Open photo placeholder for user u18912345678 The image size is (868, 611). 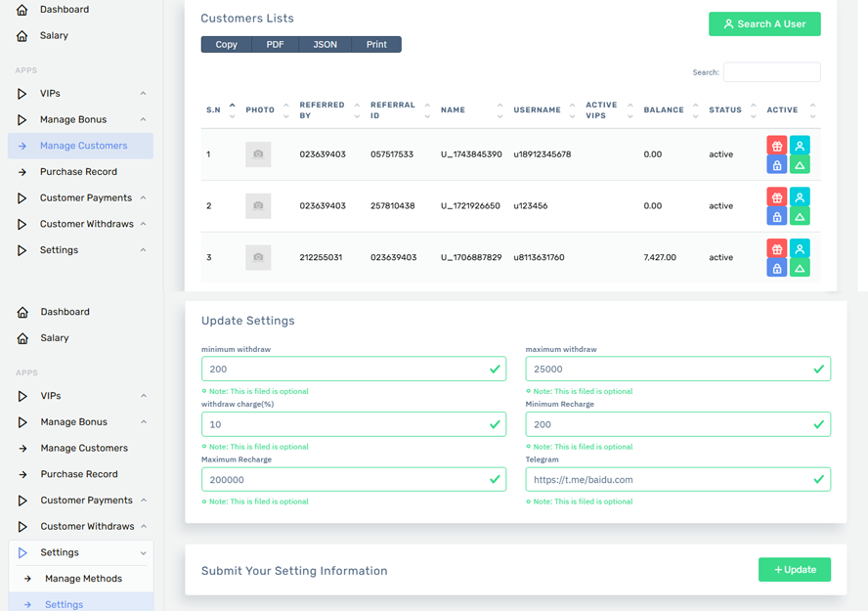coord(258,153)
